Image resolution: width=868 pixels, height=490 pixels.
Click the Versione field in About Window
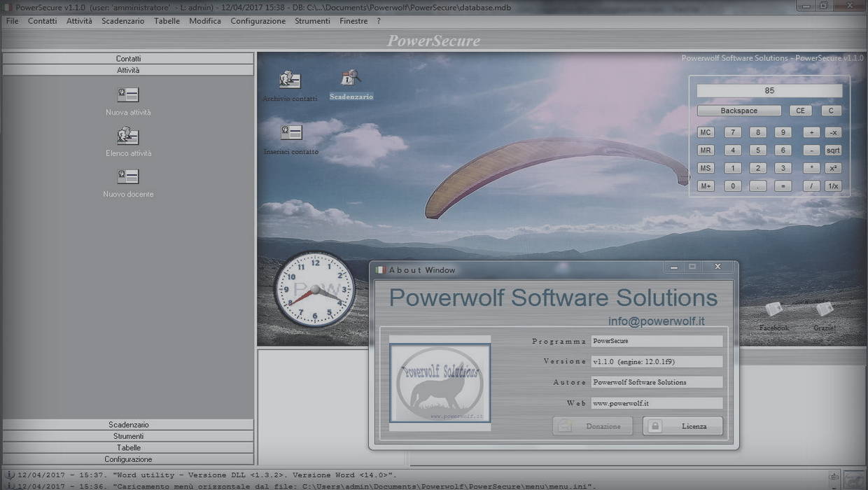pos(657,362)
